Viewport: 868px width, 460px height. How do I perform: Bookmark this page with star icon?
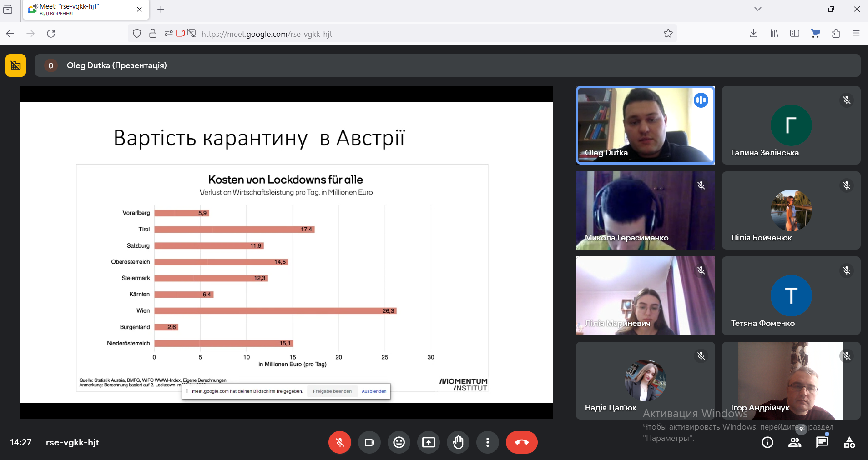[668, 34]
